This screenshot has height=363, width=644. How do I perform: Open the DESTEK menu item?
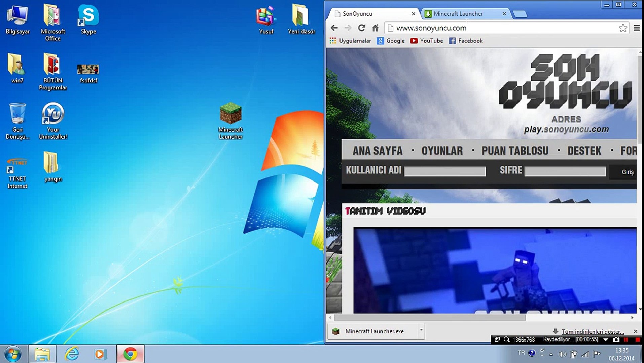[584, 151]
